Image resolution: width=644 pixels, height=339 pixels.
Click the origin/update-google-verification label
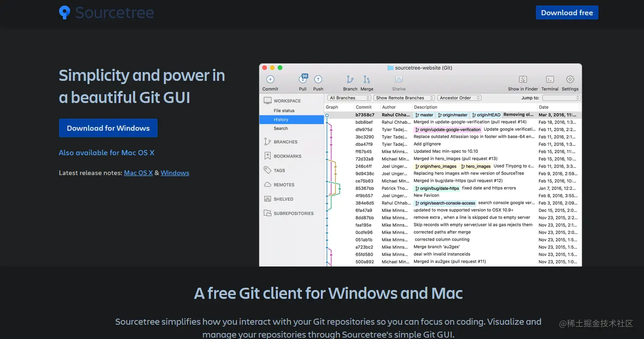448,130
